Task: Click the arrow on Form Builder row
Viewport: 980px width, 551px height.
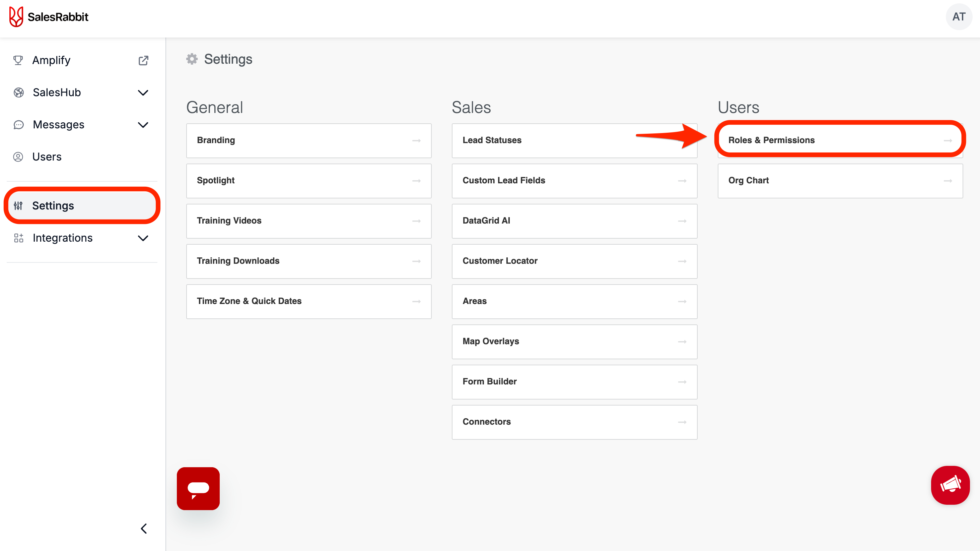Action: click(x=682, y=381)
